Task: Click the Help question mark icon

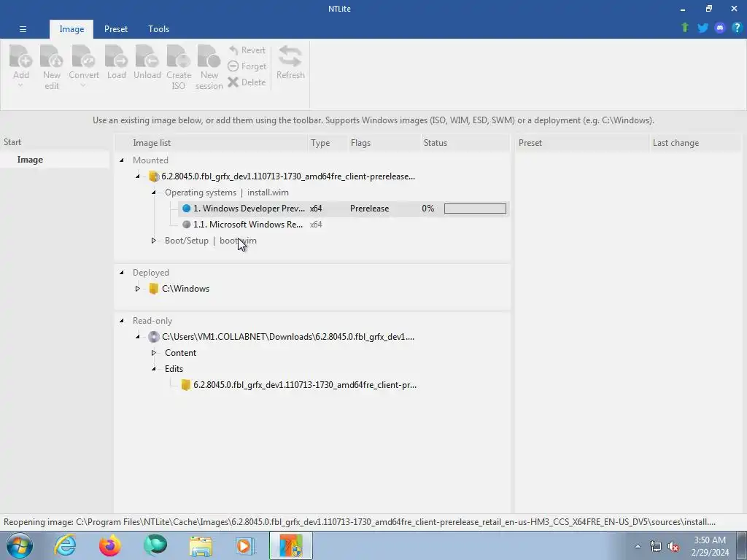Action: click(737, 28)
